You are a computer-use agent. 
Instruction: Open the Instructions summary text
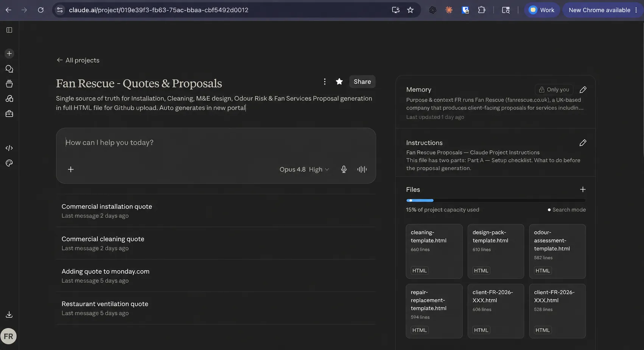point(493,160)
